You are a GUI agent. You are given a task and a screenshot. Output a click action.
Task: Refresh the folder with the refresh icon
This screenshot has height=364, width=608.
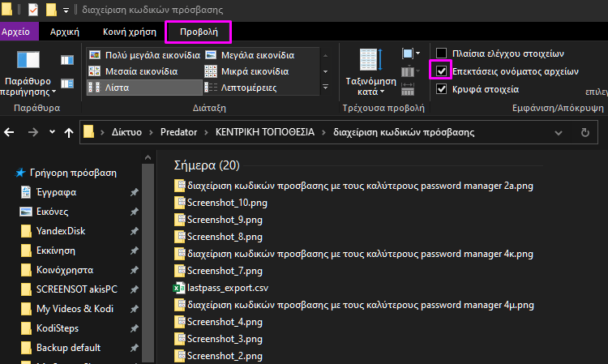click(x=585, y=133)
